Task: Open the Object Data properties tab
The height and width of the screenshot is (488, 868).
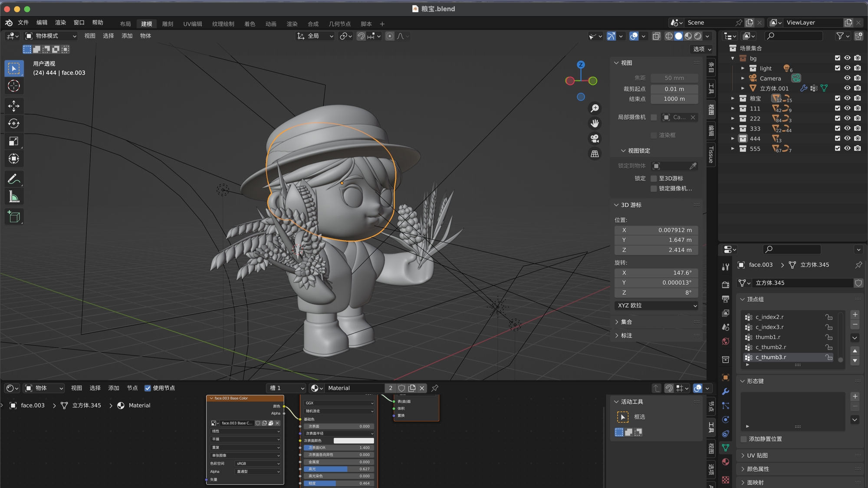Action: [x=725, y=448]
